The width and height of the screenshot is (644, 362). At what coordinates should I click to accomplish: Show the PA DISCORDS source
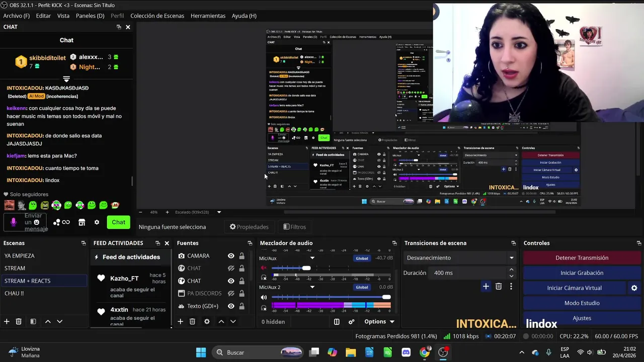[x=231, y=294]
